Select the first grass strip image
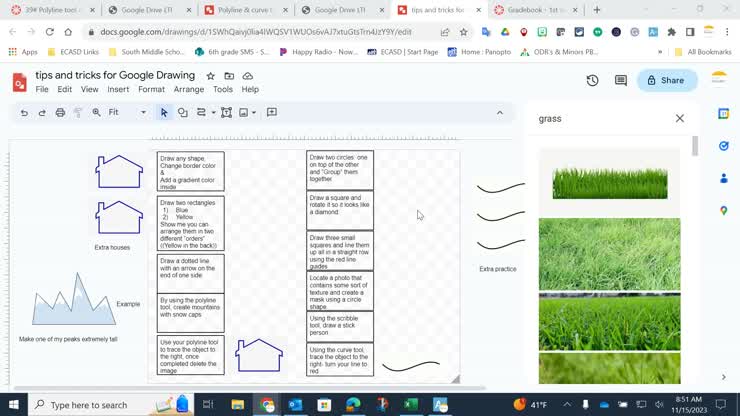 tap(610, 183)
